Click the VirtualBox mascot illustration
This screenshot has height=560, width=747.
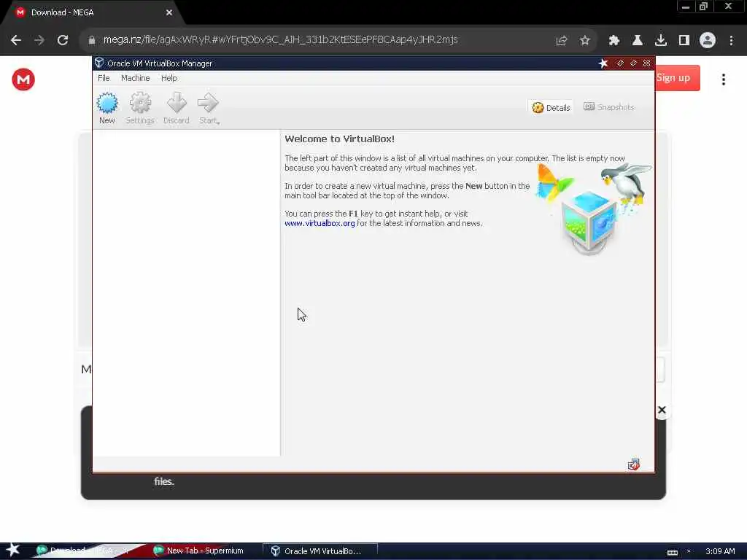click(x=593, y=209)
